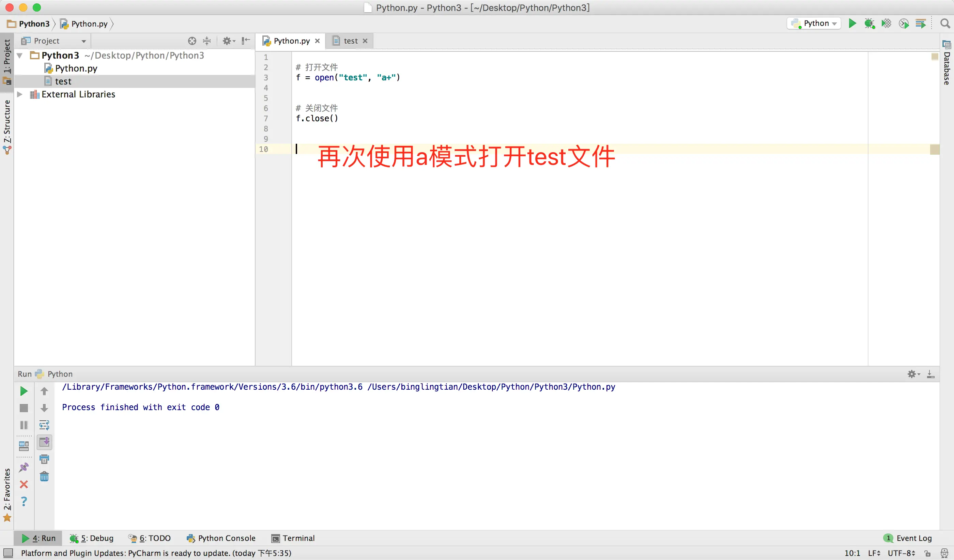The image size is (954, 560).
Task: Close Run tab red X icon
Action: [x=24, y=484]
